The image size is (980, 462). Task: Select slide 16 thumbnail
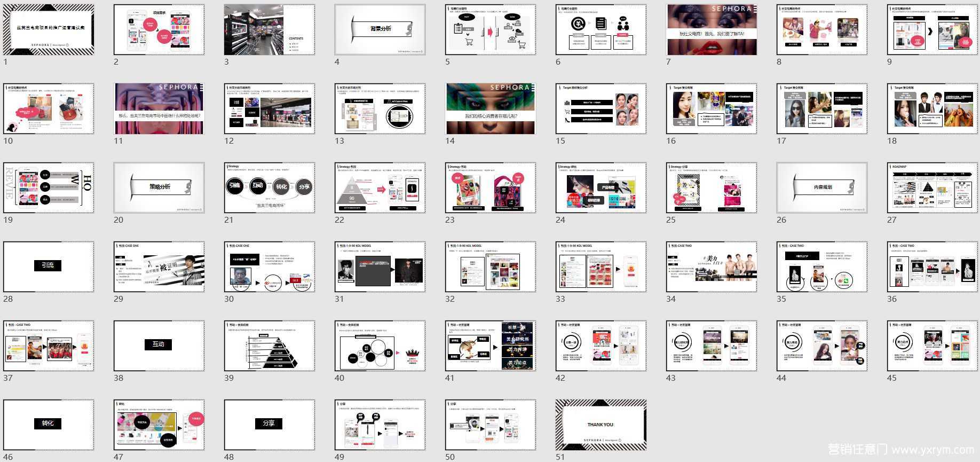coord(712,108)
